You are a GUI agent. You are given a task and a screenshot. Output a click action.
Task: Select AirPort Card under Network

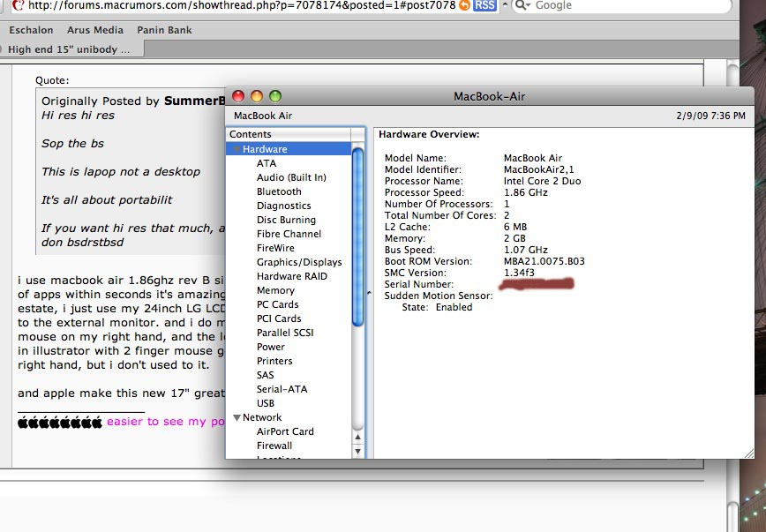point(285,431)
